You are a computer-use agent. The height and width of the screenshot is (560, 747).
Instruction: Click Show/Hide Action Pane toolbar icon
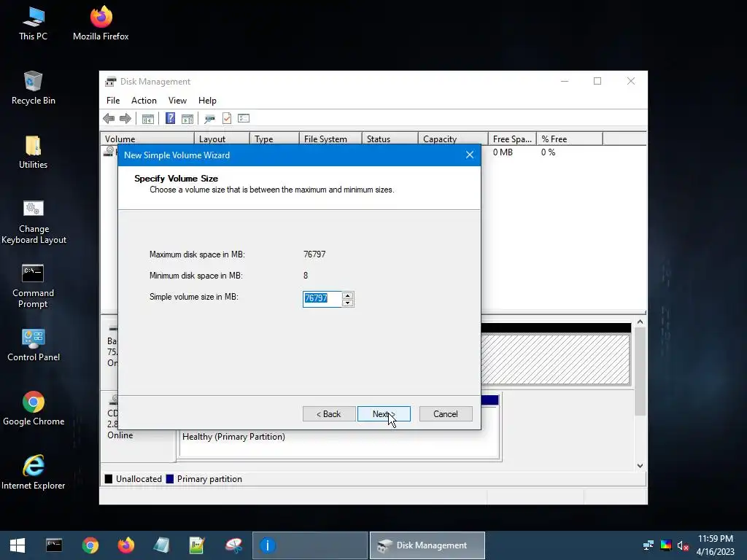(187, 119)
